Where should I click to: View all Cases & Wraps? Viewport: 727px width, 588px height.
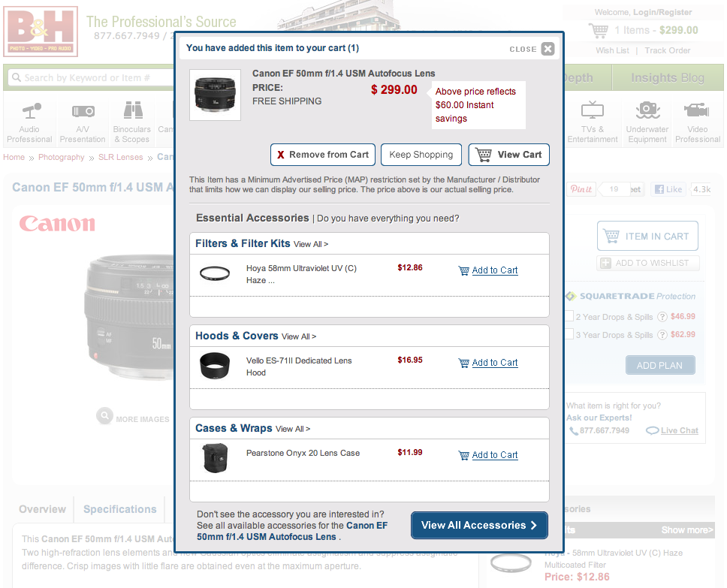[293, 429]
